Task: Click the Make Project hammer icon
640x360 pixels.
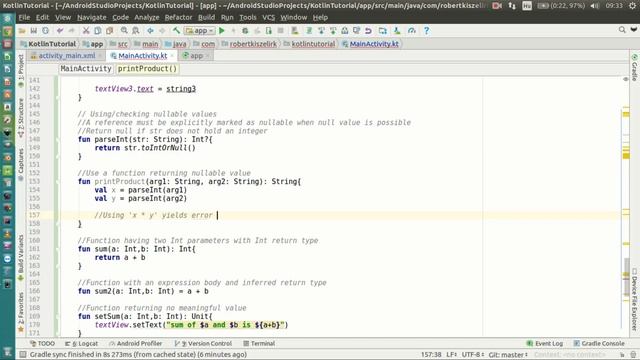Action: pos(176,31)
